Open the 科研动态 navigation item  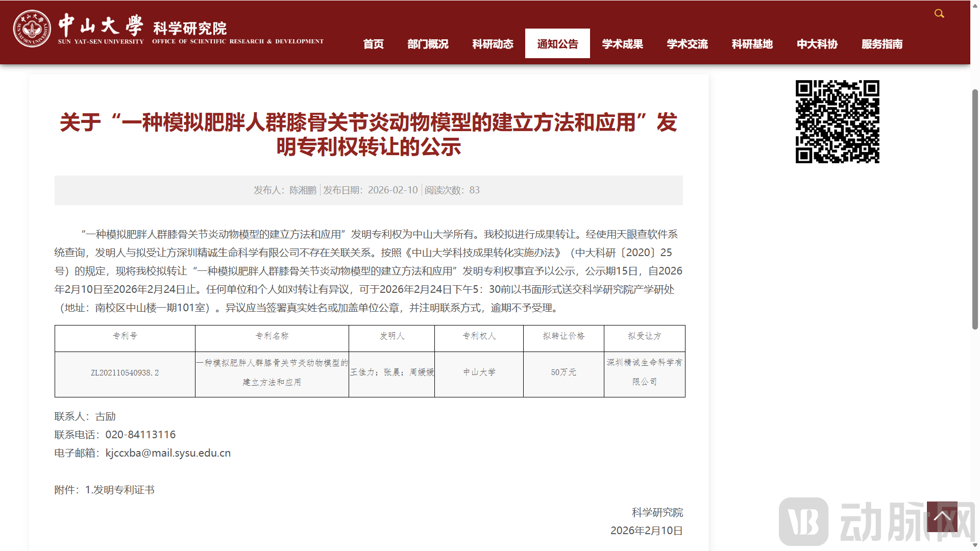493,44
